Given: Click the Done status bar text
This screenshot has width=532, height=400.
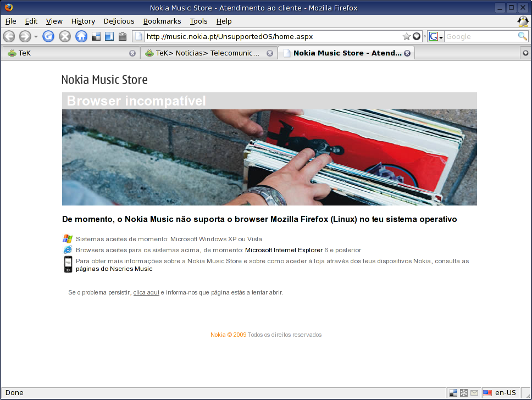Looking at the screenshot, I should [14, 392].
